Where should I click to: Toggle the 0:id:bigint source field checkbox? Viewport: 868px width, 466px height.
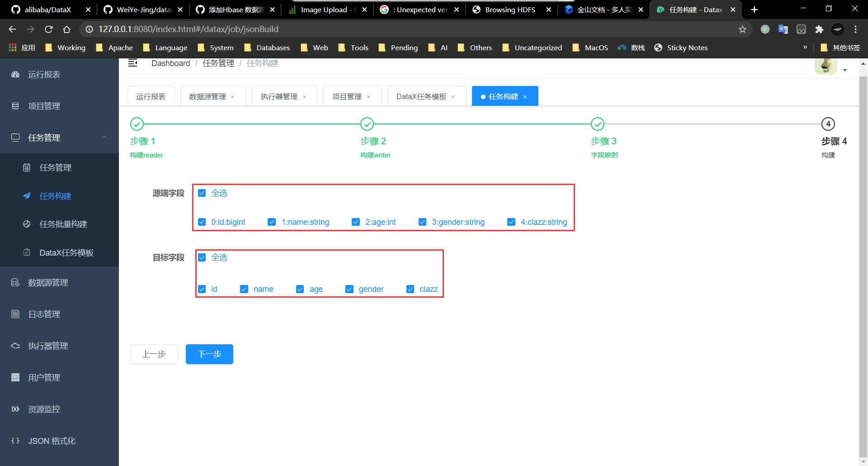[x=202, y=222]
